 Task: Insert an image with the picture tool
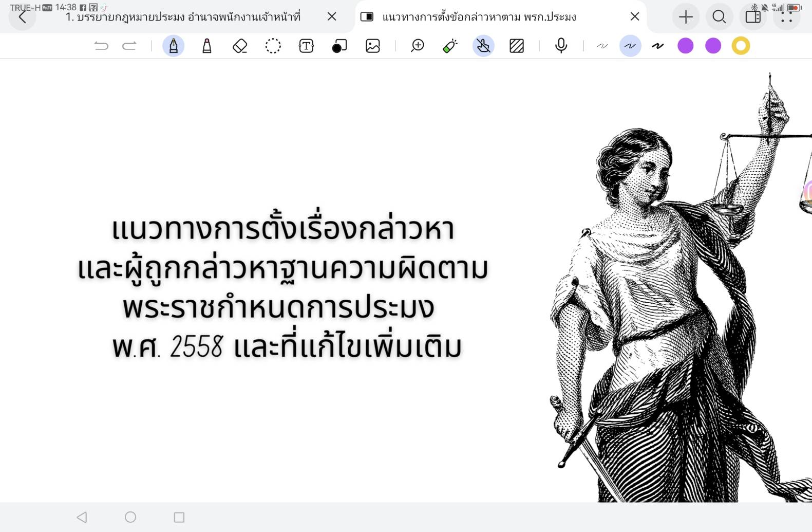pos(373,46)
